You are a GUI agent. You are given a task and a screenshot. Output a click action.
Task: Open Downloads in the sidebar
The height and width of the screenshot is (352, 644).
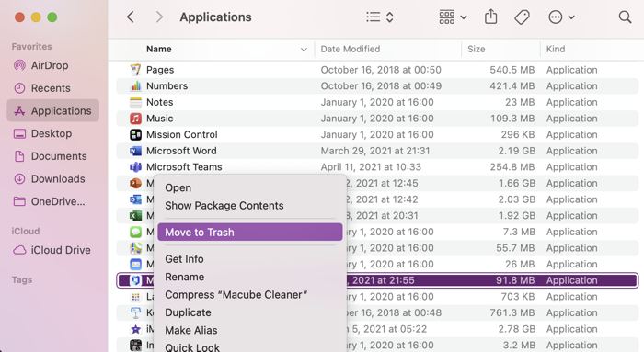point(53,178)
